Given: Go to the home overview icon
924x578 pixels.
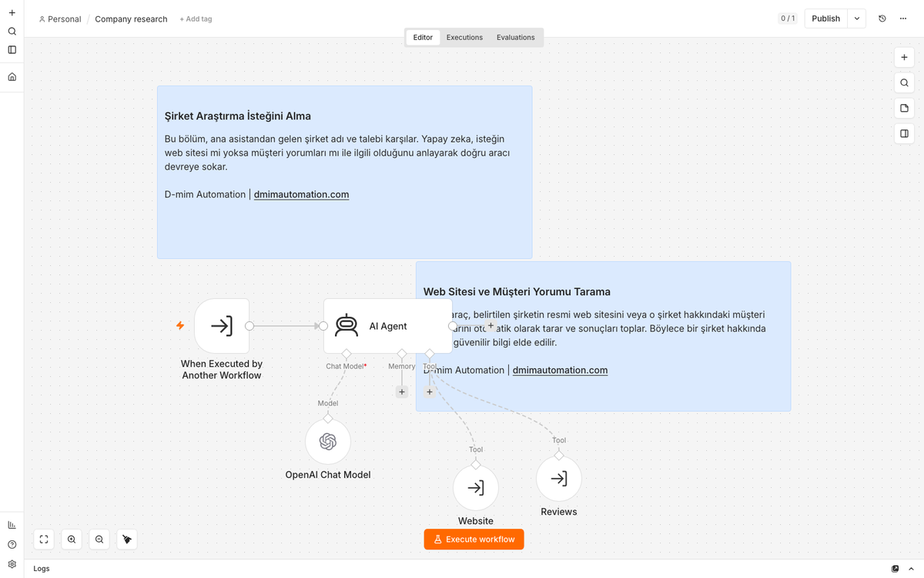Looking at the screenshot, I should coord(12,77).
